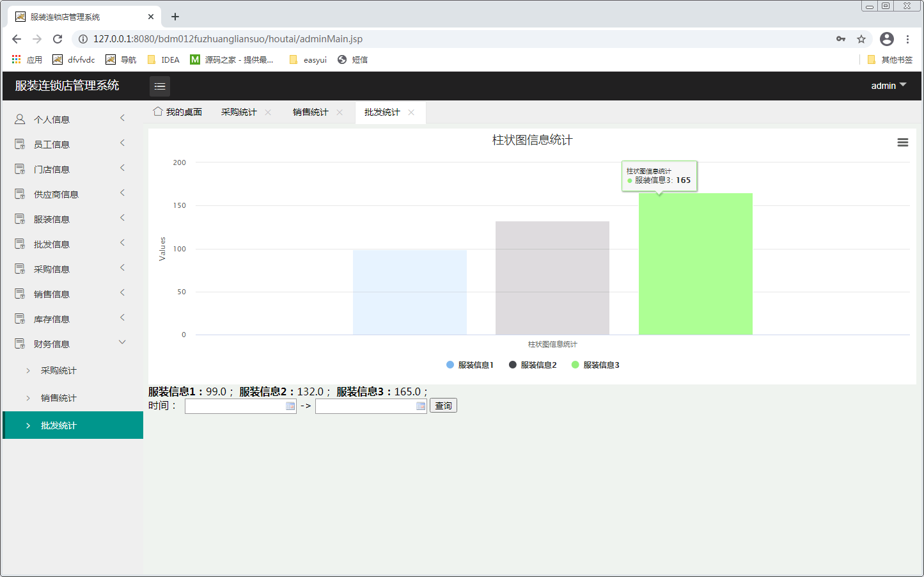This screenshot has height=577, width=924.
Task: Switch to the 采购统计 tab
Action: click(239, 112)
